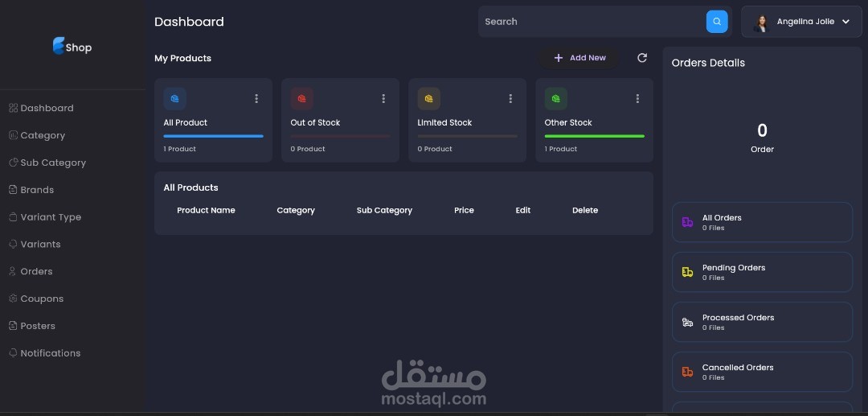Click the green Other Stock progress bar

(595, 136)
